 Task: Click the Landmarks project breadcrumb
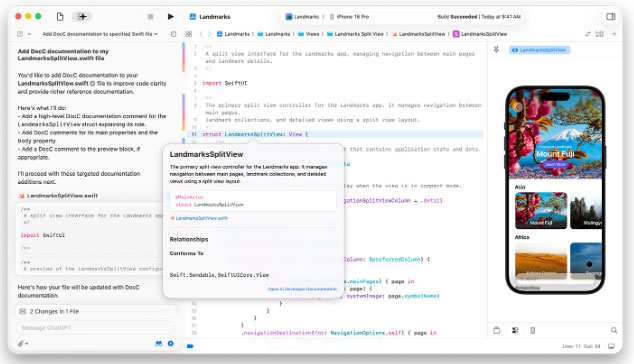(x=233, y=34)
